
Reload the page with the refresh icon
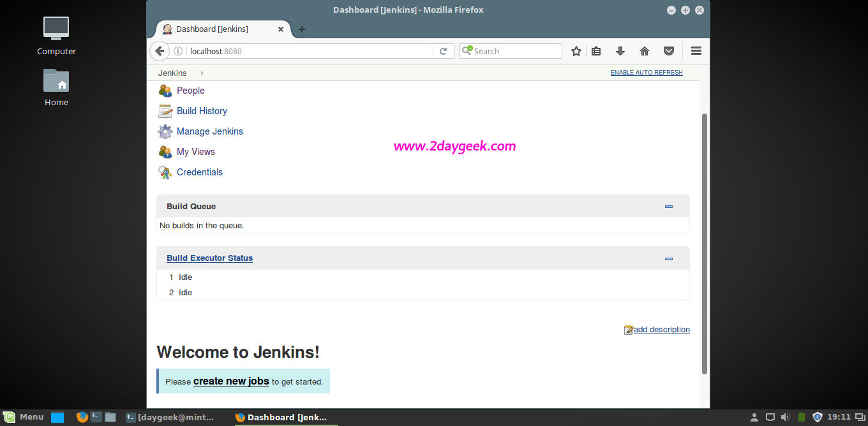[443, 51]
